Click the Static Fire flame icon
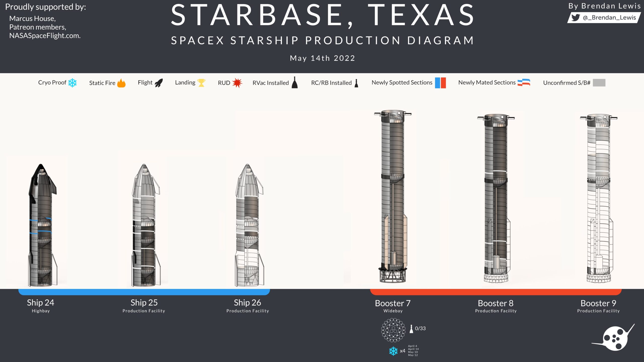The height and width of the screenshot is (362, 644). (121, 83)
